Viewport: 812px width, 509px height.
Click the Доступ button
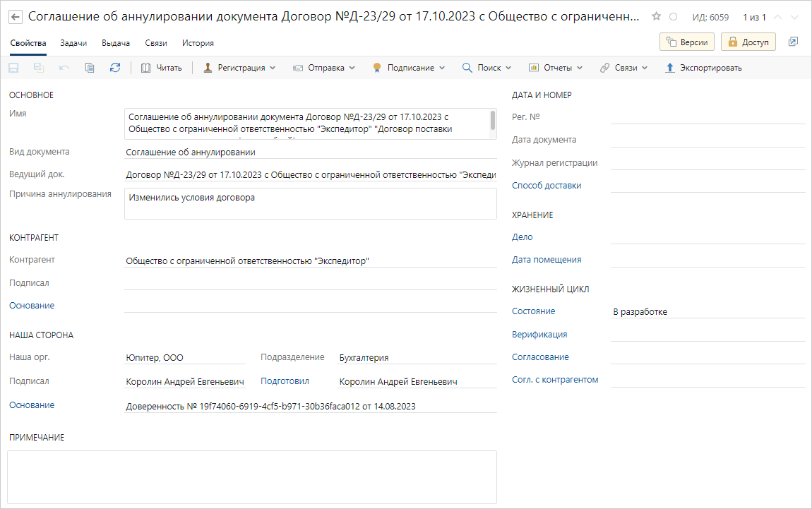748,42
